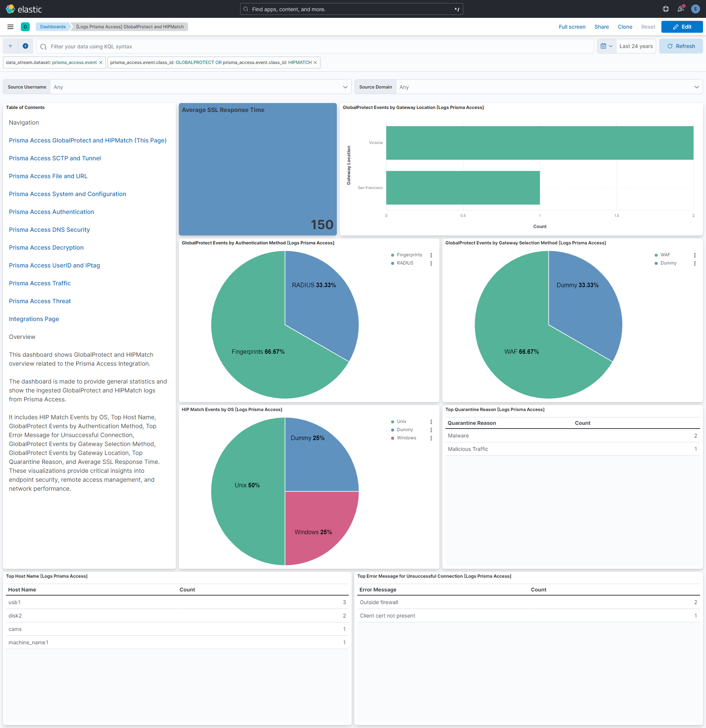Open the notifications newsfeed icon
706x728 pixels.
pyautogui.click(x=680, y=9)
